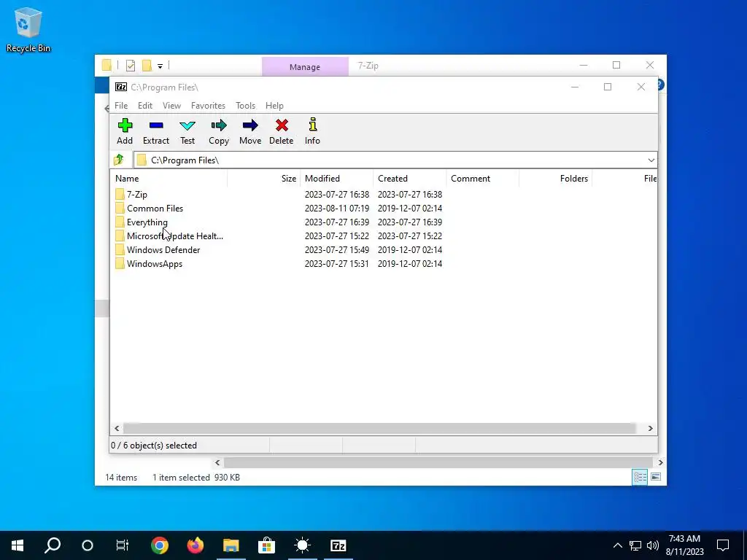
Task: Open taskbar search magnifier
Action: [x=53, y=545]
